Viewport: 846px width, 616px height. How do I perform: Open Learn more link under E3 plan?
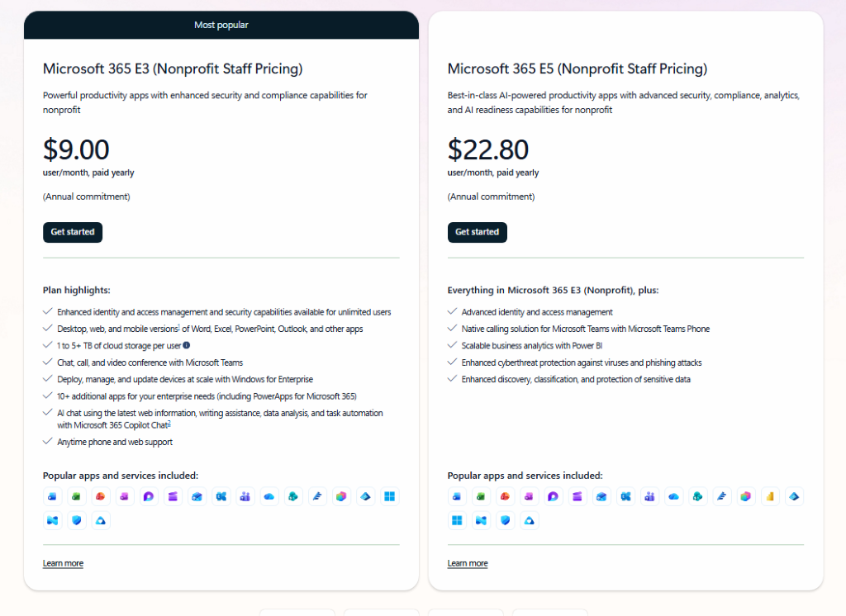click(x=63, y=563)
